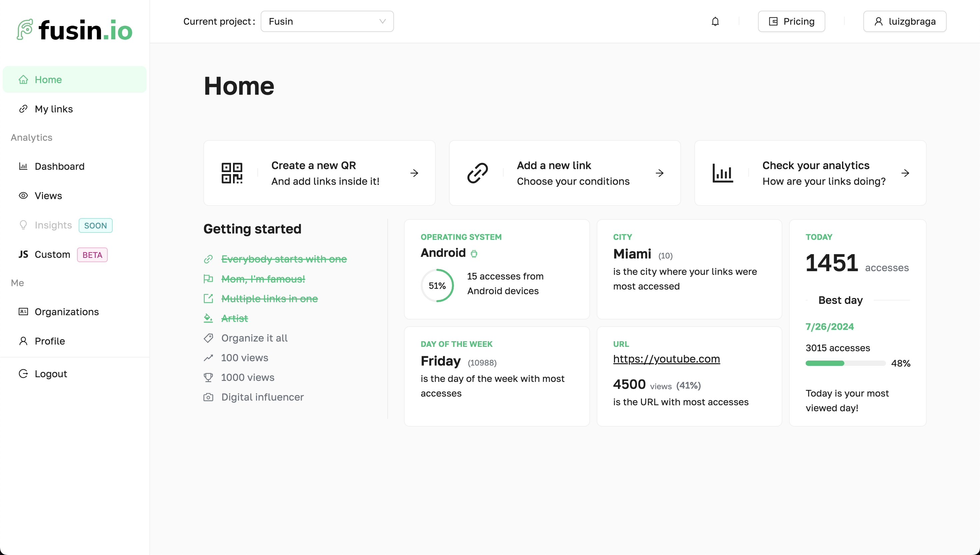Click the Best day 48% progress bar

(x=845, y=363)
